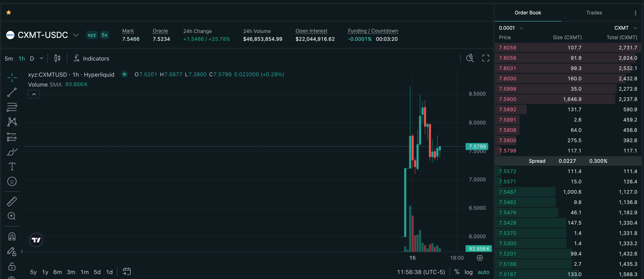The image size is (644, 279).
Task: Click the TradingView logo badge
Action: pos(36,240)
